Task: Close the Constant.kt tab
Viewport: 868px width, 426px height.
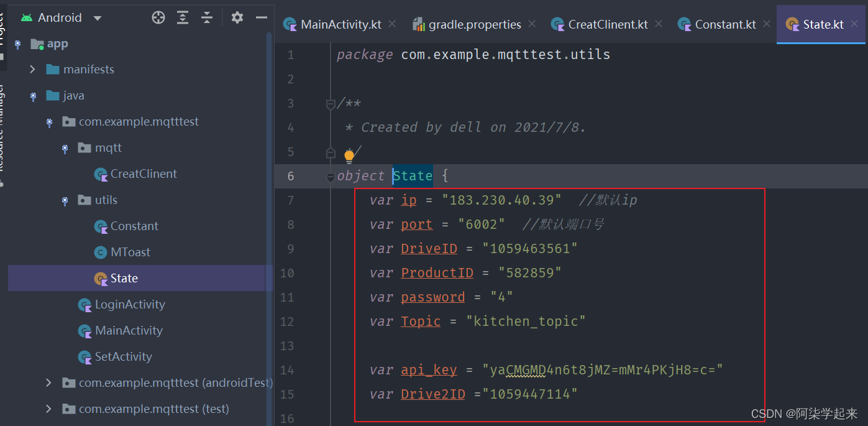Action: pos(767,24)
